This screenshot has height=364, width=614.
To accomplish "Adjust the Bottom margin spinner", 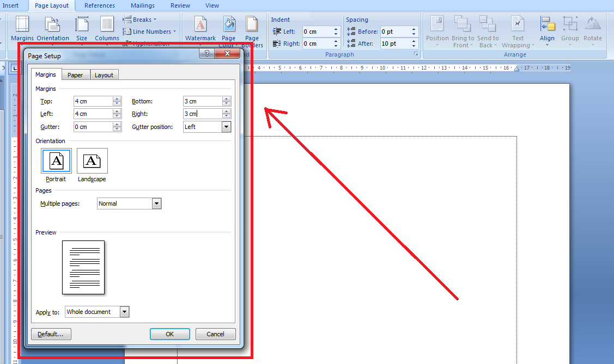I will [x=226, y=101].
